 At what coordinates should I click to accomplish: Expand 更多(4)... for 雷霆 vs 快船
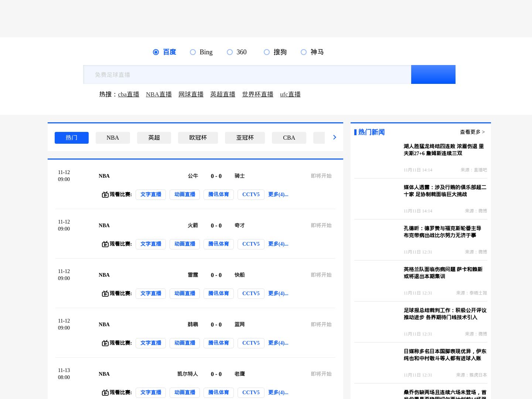click(278, 293)
